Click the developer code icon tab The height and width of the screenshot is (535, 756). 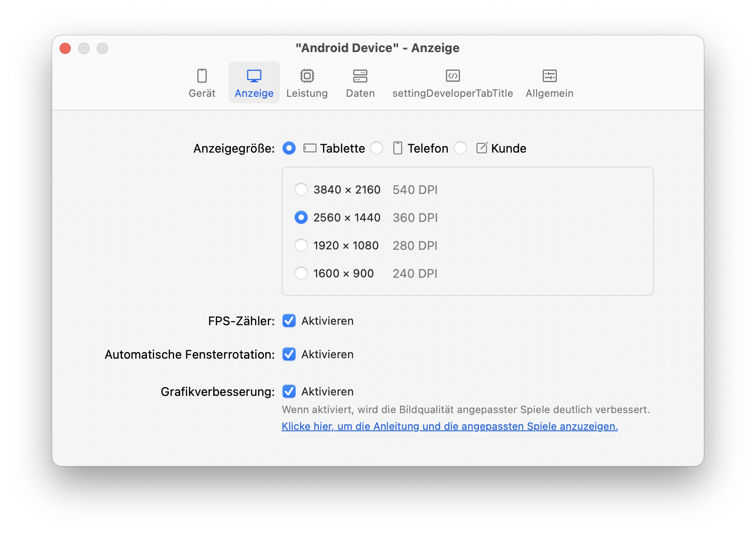click(452, 76)
